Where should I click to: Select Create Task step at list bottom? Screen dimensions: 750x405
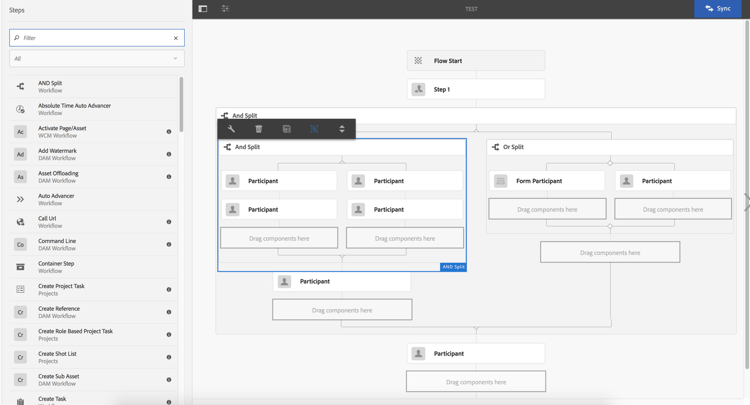pyautogui.click(x=93, y=398)
